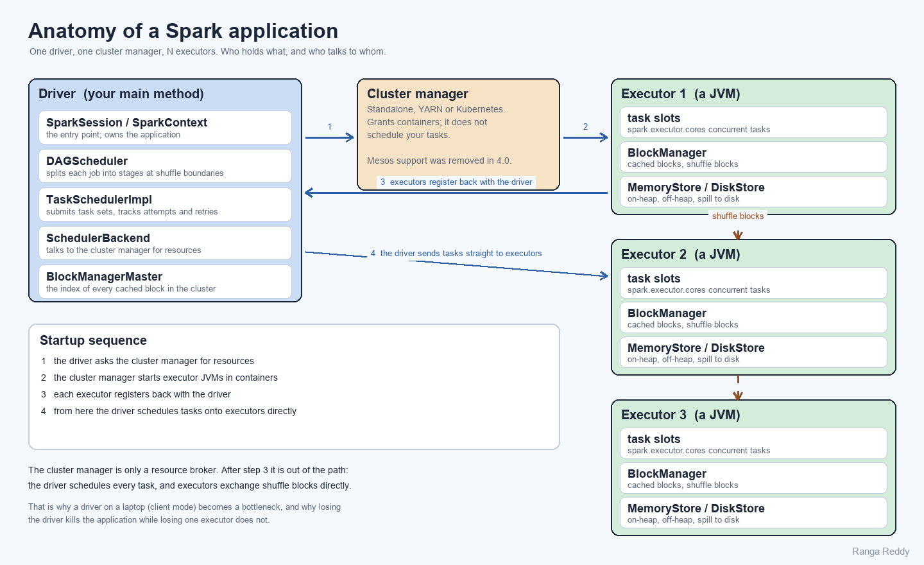Click 'talks to the cluster manager for resources'
The image size is (924, 565).
[123, 250]
